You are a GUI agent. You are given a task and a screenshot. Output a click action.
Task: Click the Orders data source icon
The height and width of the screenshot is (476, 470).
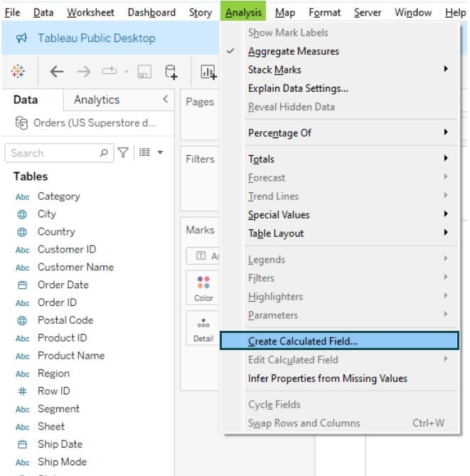21,123
